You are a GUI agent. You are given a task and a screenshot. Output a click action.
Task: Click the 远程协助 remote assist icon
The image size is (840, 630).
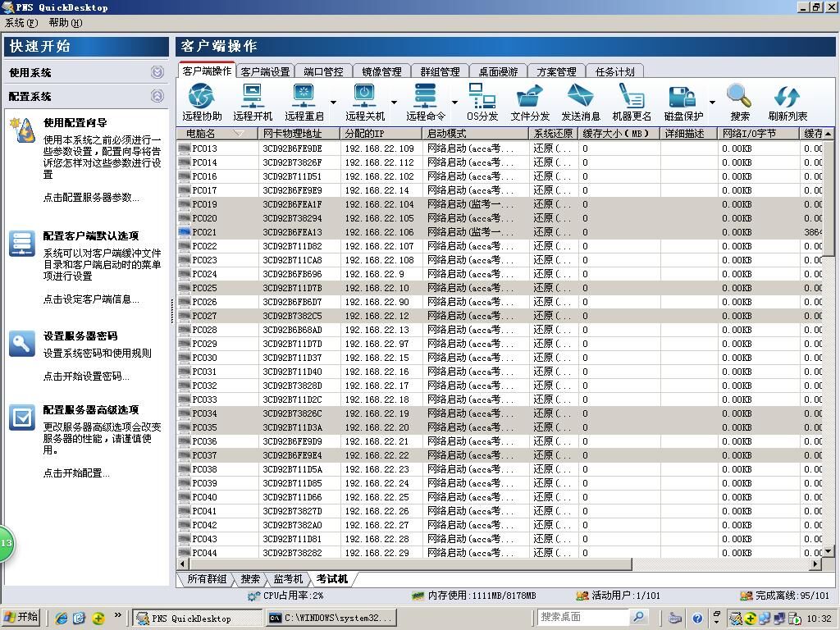[202, 97]
